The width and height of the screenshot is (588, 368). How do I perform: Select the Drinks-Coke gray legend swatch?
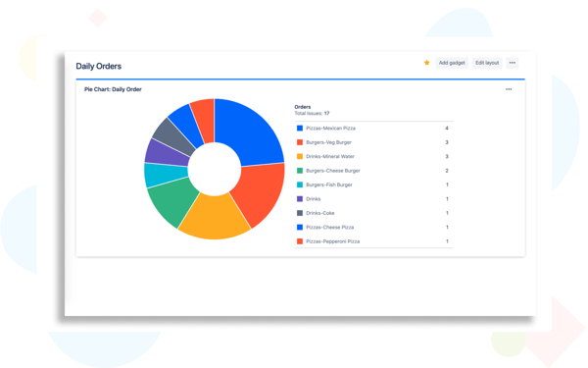coord(300,213)
